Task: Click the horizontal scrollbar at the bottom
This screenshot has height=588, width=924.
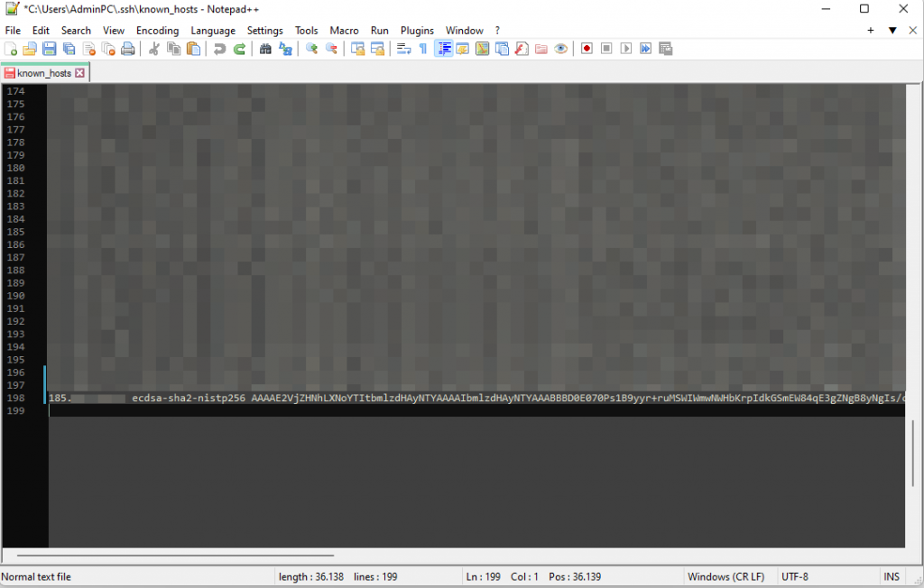Action: point(176,556)
